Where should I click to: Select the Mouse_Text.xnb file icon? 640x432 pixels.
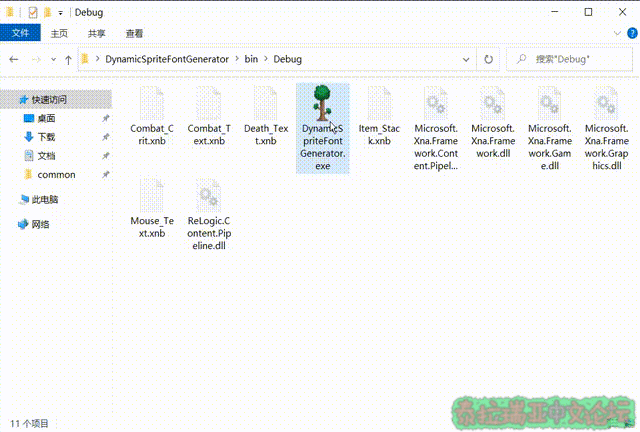(152, 196)
